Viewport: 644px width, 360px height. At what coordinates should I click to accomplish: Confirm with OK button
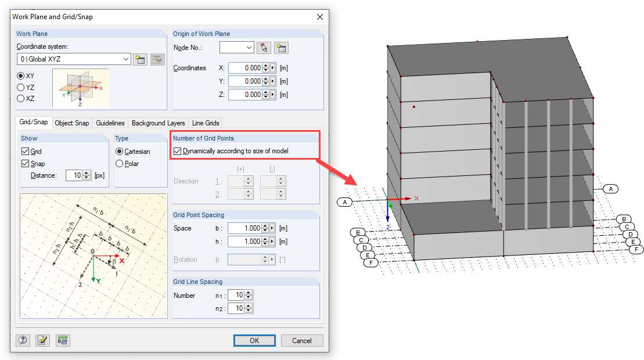(255, 341)
